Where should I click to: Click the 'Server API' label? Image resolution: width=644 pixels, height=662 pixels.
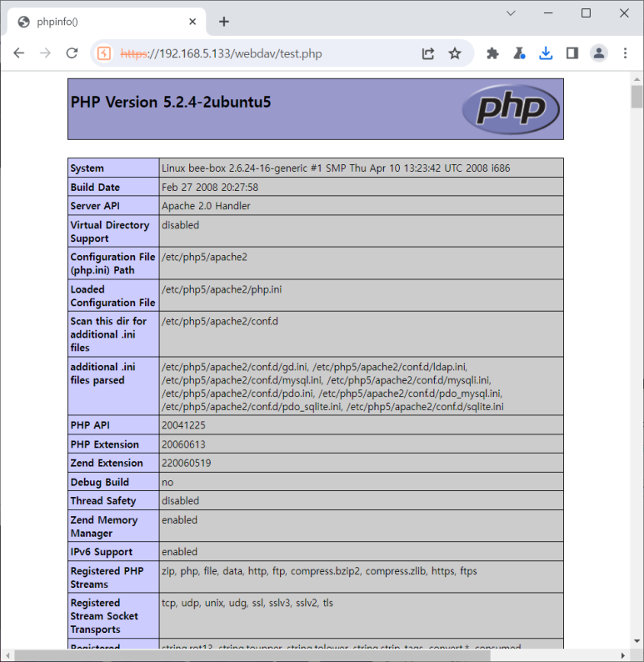click(95, 206)
